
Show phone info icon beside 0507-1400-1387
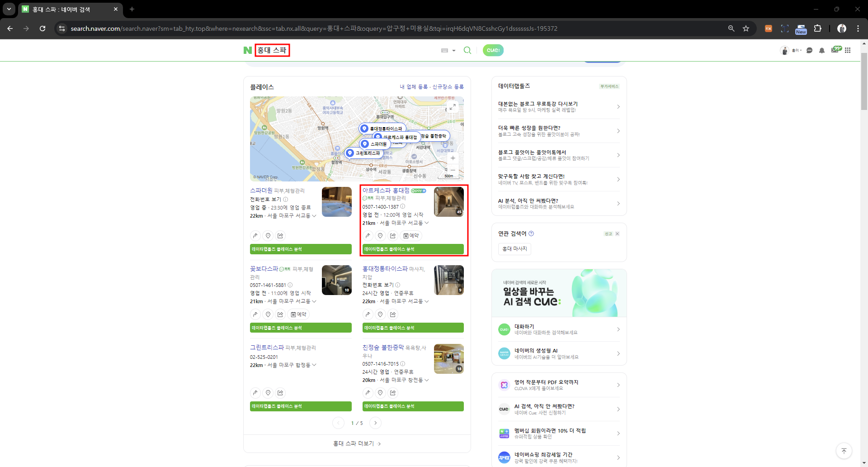(403, 206)
